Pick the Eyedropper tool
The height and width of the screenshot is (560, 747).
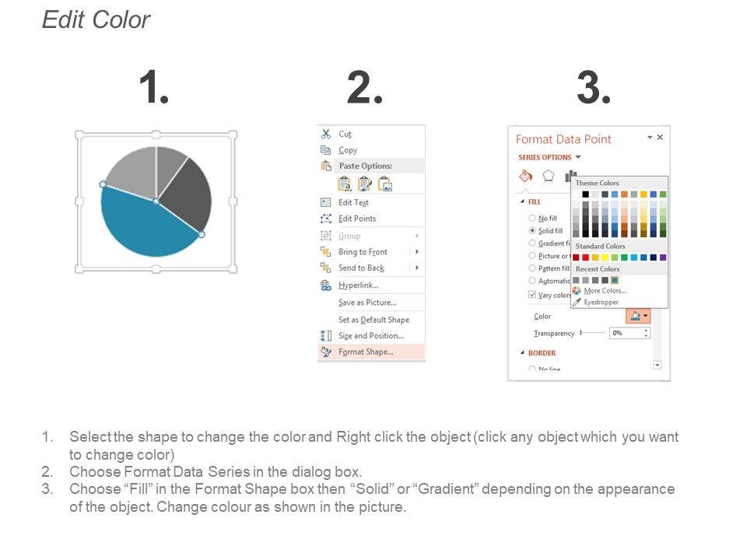tap(601, 302)
